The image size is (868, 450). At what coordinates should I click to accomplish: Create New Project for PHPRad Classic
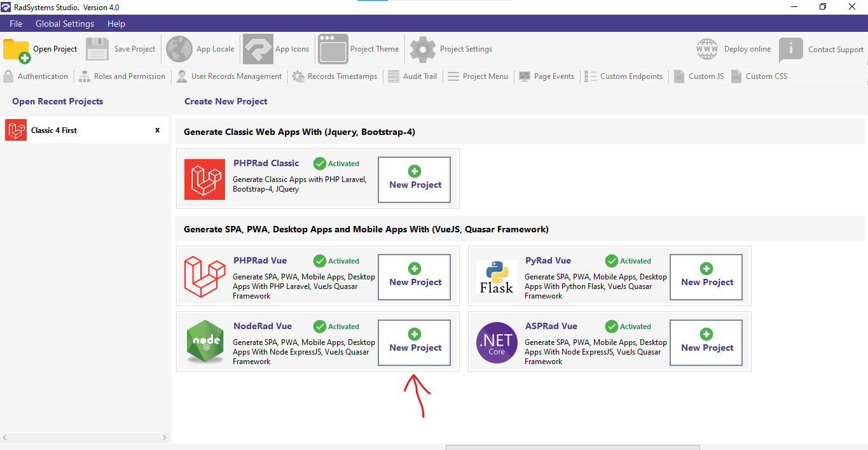click(x=415, y=179)
